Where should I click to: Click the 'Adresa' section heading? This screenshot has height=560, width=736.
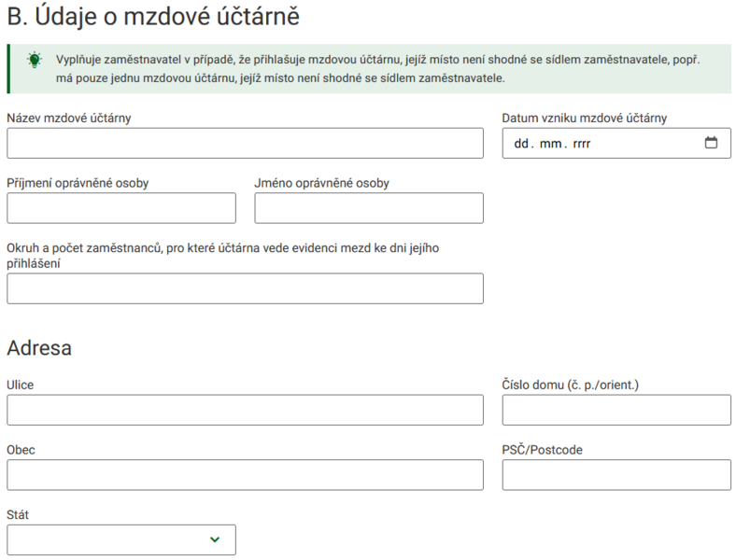point(39,348)
